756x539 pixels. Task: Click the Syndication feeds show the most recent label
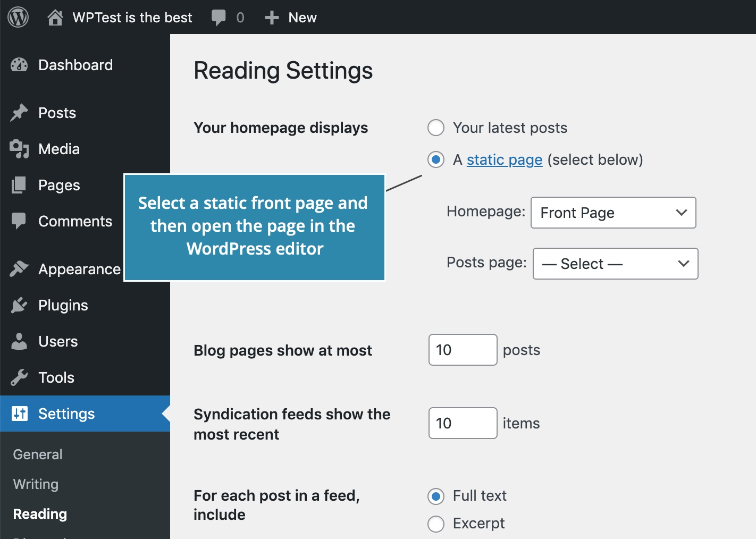click(x=292, y=424)
